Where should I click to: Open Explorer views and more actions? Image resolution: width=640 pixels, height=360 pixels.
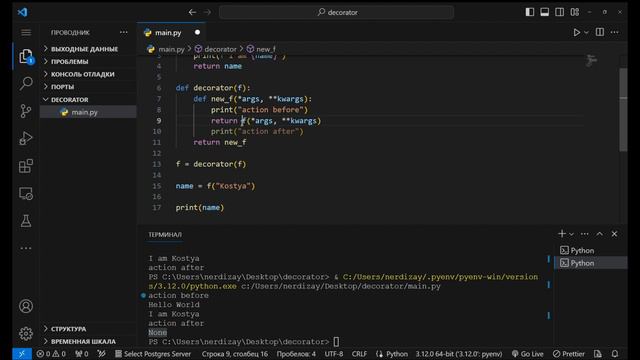point(124,32)
